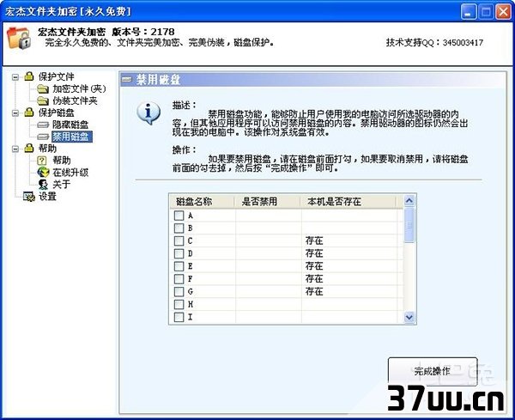This screenshot has width=515, height=420.
Task: Check the box for disk A
Action: click(179, 216)
